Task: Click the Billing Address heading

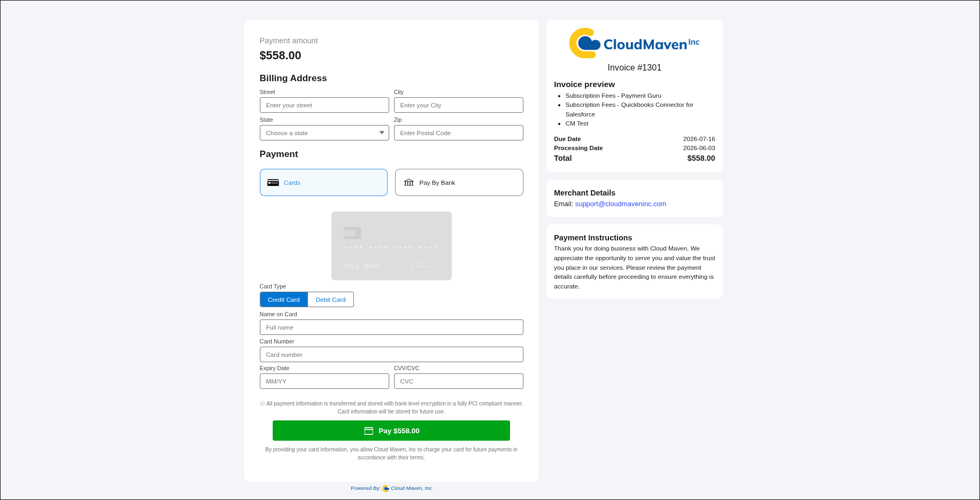Action: click(x=293, y=78)
